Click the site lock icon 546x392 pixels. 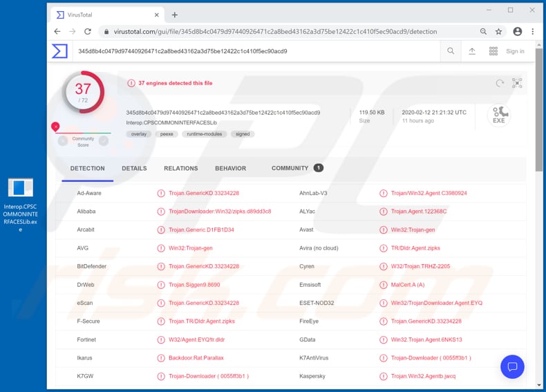[x=106, y=32]
